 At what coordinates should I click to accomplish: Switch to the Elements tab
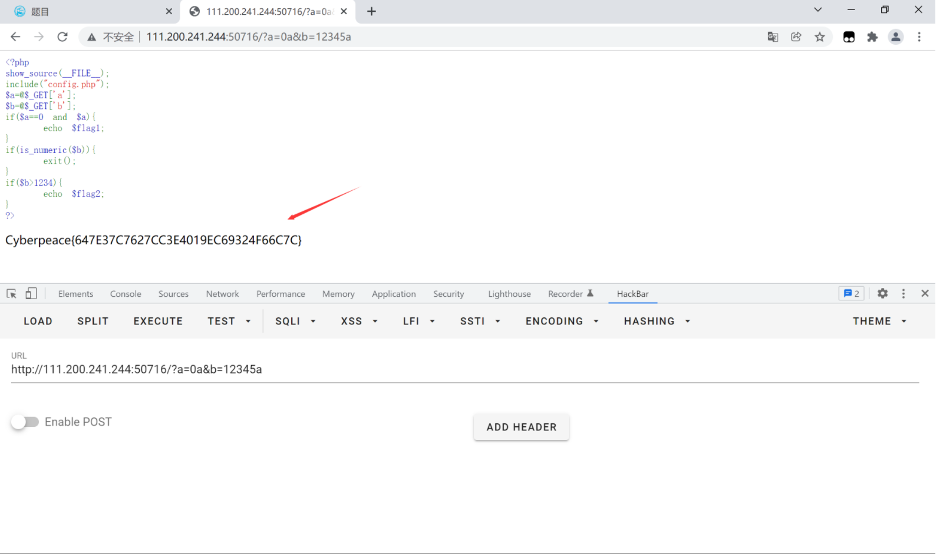pyautogui.click(x=75, y=294)
